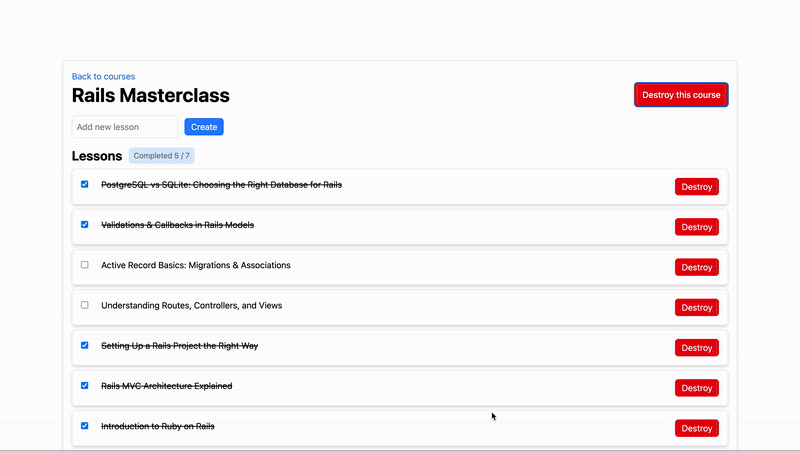
Task: Destroy the PostgreSQL vs SQLite lesson
Action: tap(696, 187)
